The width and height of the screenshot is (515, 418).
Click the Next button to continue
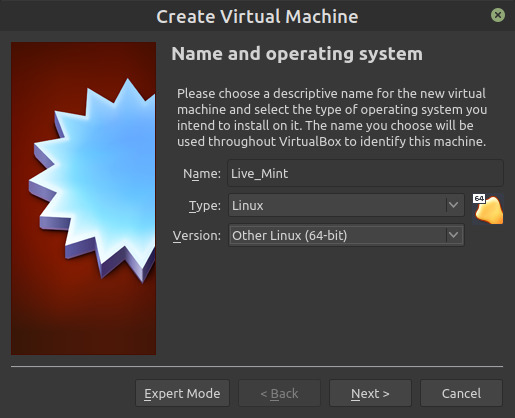(x=370, y=393)
